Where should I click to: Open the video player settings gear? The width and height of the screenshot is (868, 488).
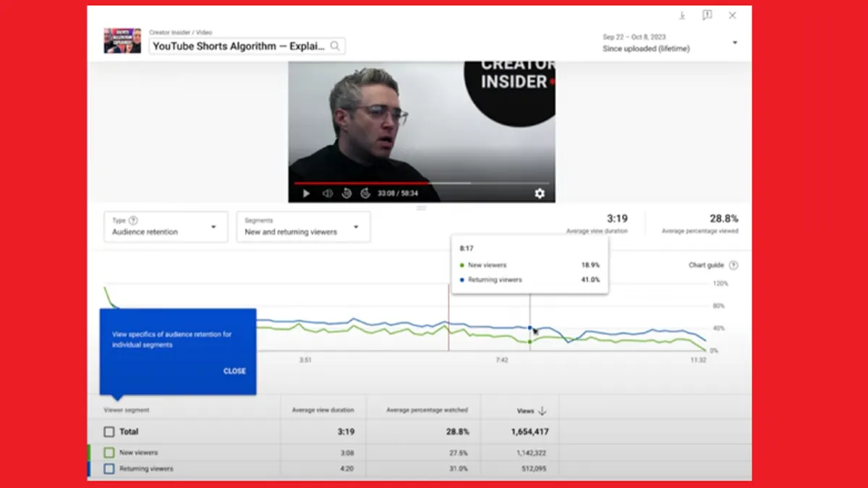pyautogui.click(x=540, y=194)
